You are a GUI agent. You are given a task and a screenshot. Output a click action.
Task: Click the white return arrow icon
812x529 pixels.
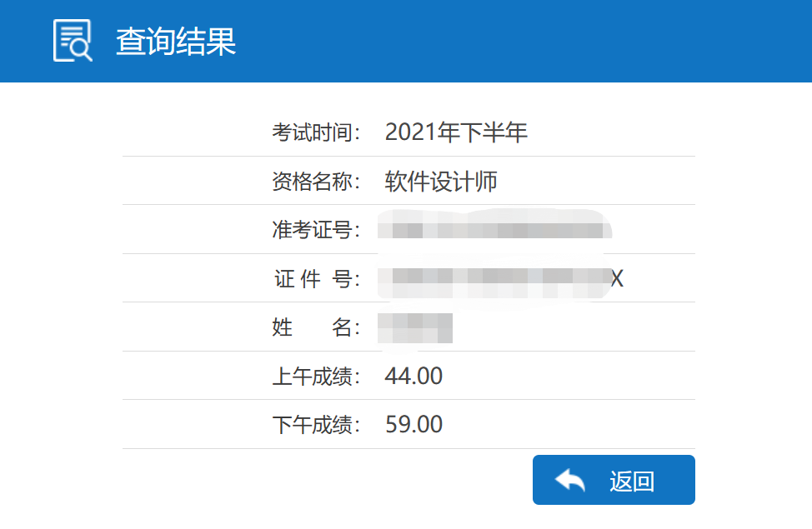(570, 480)
